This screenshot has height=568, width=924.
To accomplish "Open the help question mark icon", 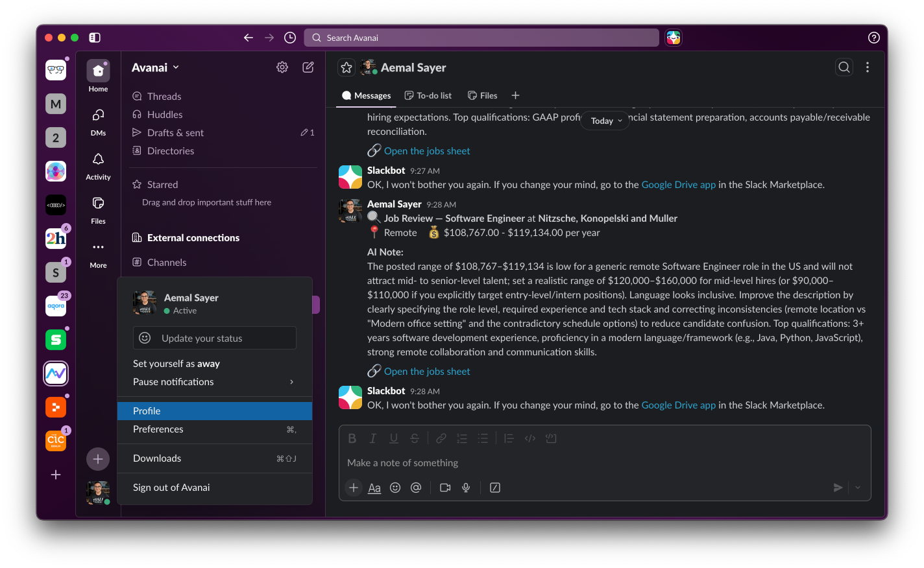I will click(x=874, y=38).
